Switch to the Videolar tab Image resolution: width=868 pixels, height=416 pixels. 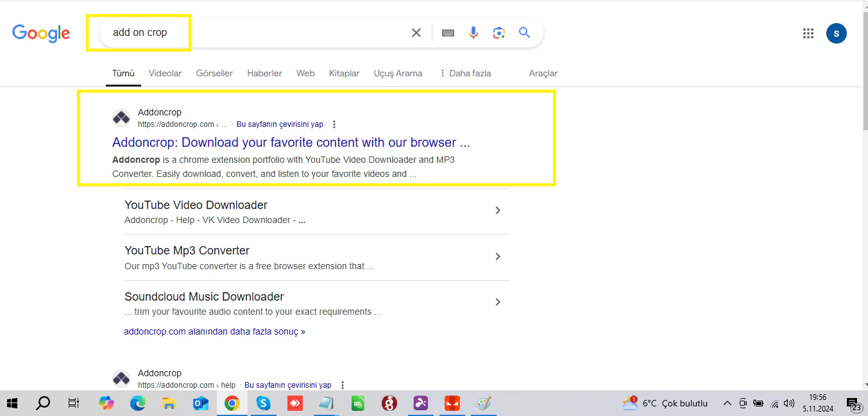click(x=165, y=73)
